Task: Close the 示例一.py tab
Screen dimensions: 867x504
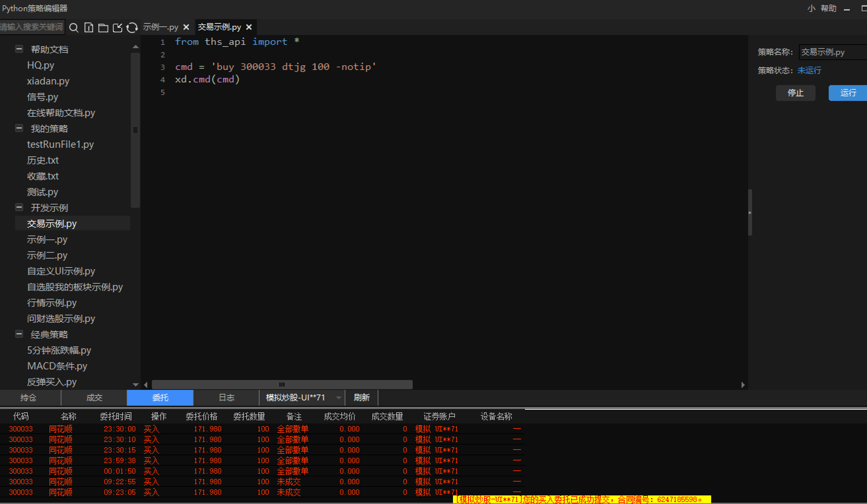Action: 186,27
